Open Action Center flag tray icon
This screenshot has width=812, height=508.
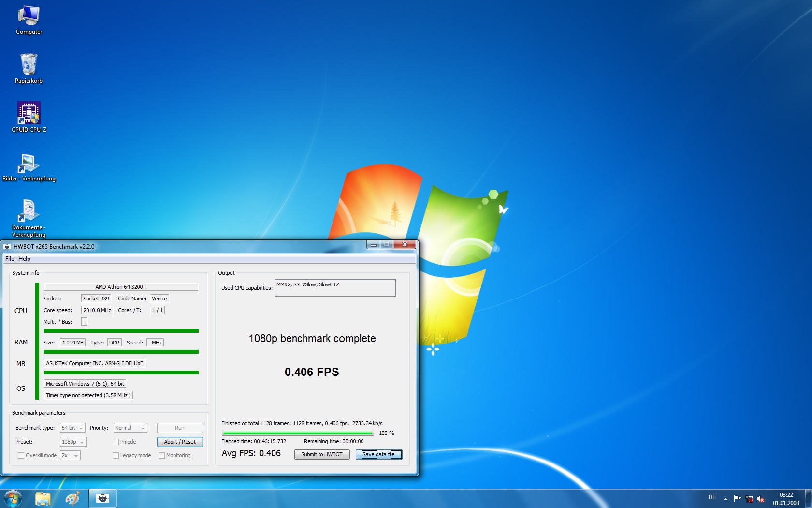[x=737, y=499]
